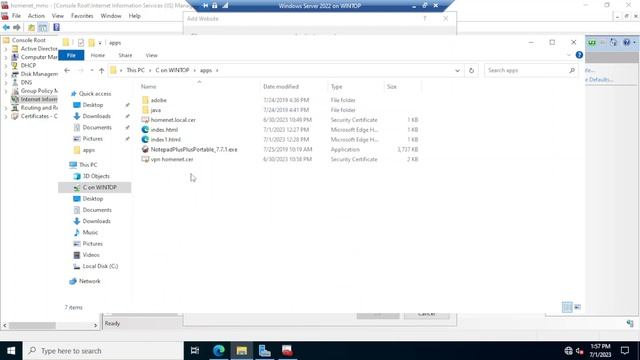Click Explorer Back navigation arrow

(x=67, y=70)
